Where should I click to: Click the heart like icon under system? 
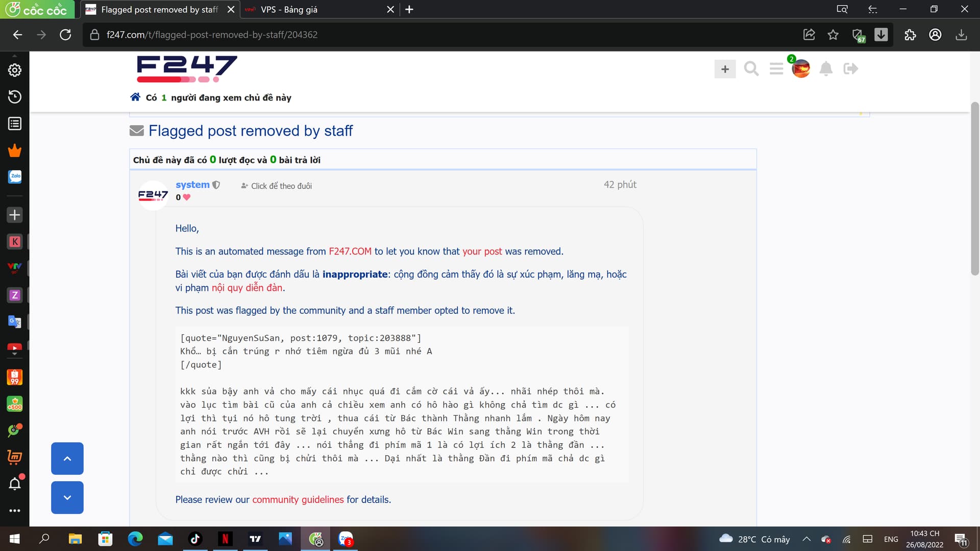(187, 197)
